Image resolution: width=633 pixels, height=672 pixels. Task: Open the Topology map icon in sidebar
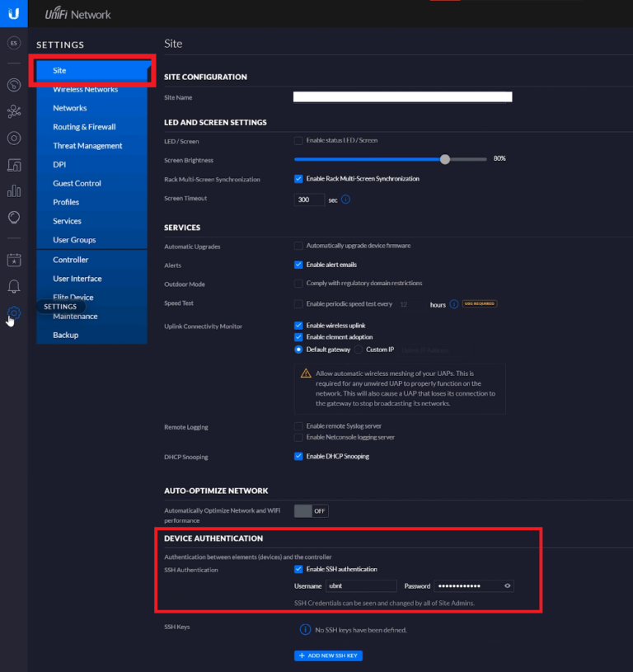(x=14, y=111)
